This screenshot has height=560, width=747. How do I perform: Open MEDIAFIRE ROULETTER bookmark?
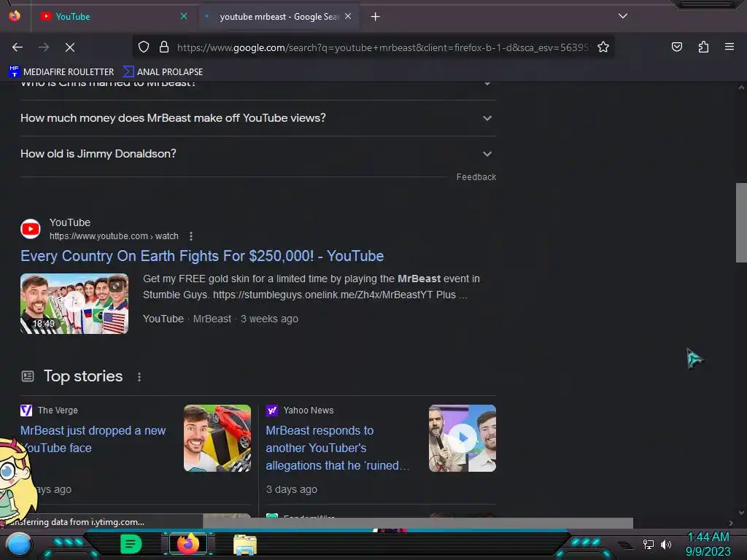tap(61, 72)
